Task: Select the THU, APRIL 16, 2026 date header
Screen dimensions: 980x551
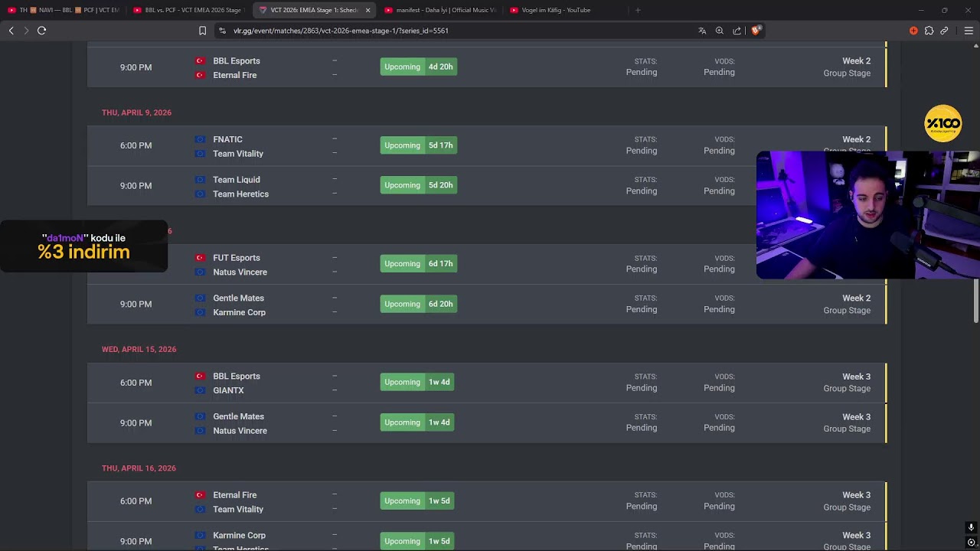Action: click(139, 468)
